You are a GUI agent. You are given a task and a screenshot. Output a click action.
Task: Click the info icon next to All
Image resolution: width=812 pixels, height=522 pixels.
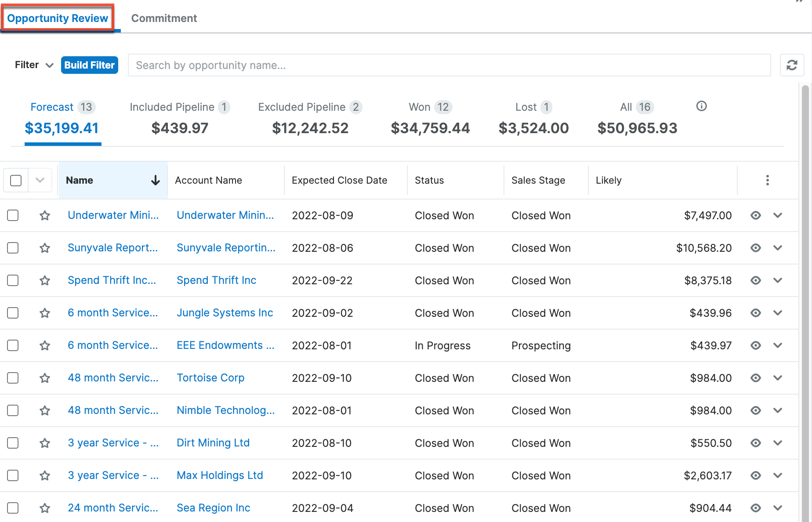point(701,106)
